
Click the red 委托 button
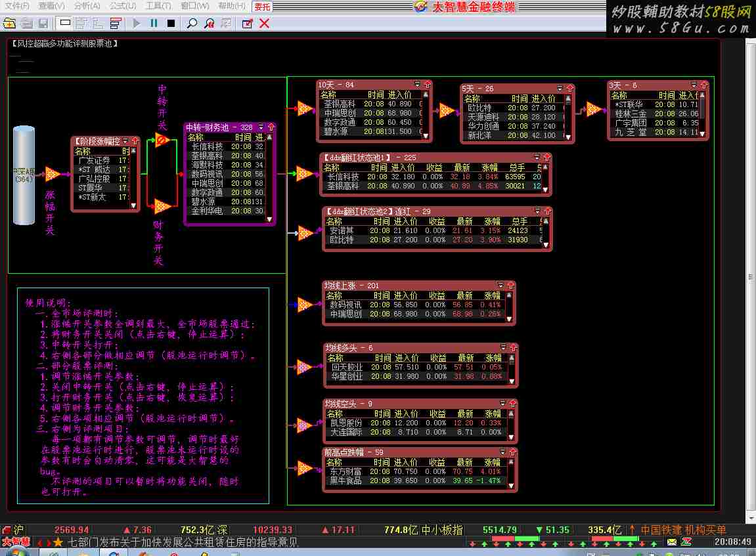coord(262,7)
